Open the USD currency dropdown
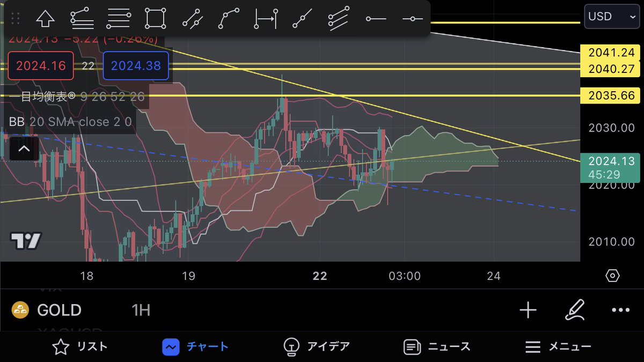The width and height of the screenshot is (644, 362). 611,17
